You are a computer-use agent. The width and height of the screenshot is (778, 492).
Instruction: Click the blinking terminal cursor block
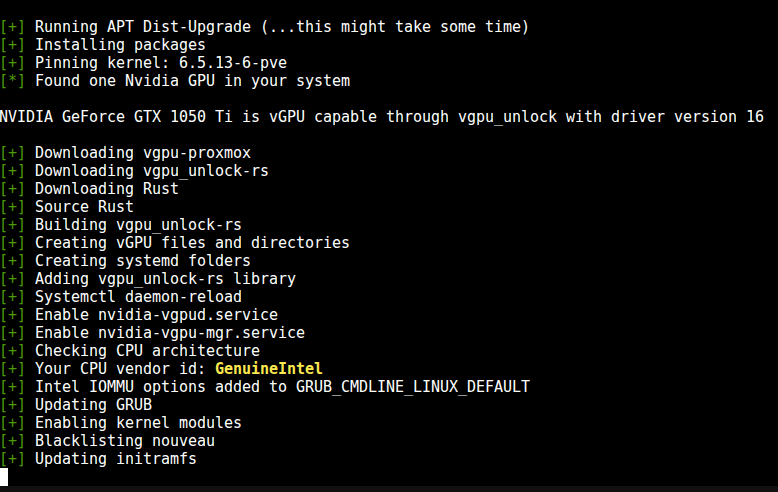coord(4,477)
